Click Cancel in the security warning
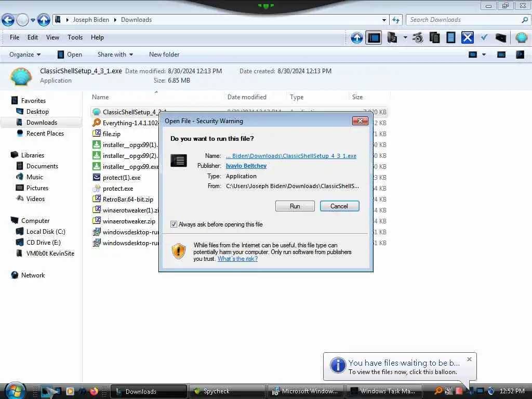Viewport: 532px width, 399px height. pos(339,206)
